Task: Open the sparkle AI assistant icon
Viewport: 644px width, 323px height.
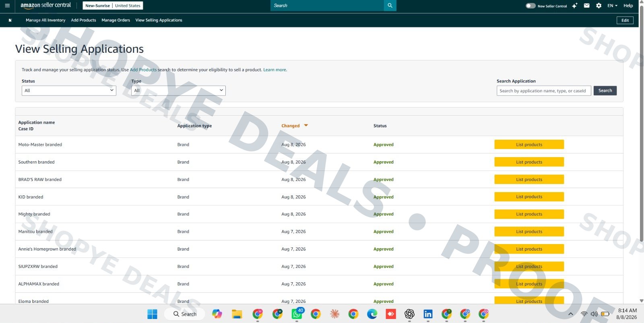Action: click(x=575, y=6)
